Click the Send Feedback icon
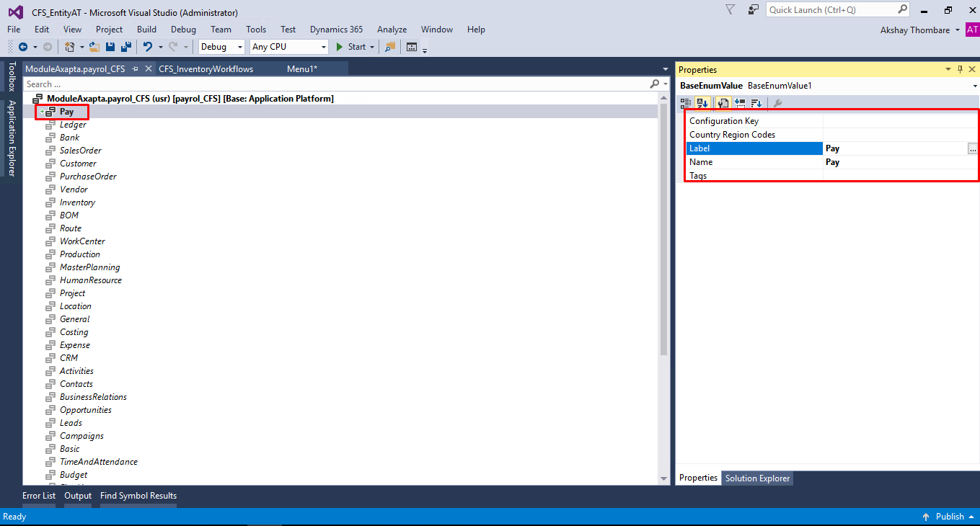Viewport: 980px width, 526px height. coord(754,9)
